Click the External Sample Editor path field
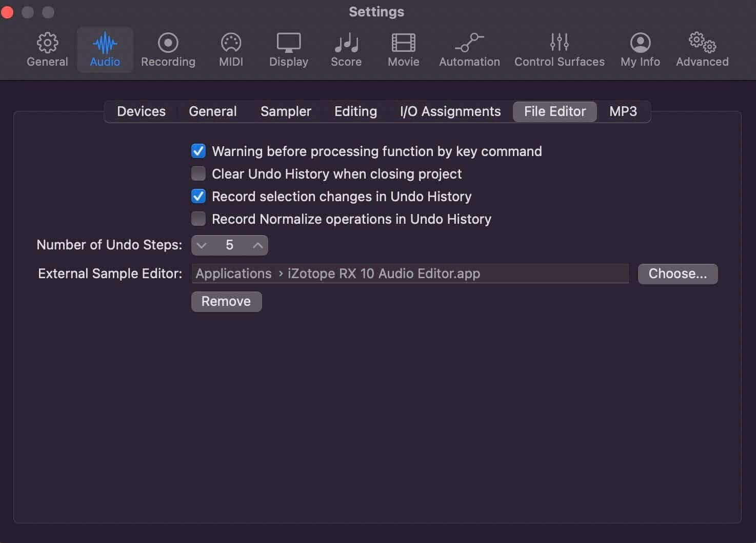The image size is (756, 543). pyautogui.click(x=410, y=274)
